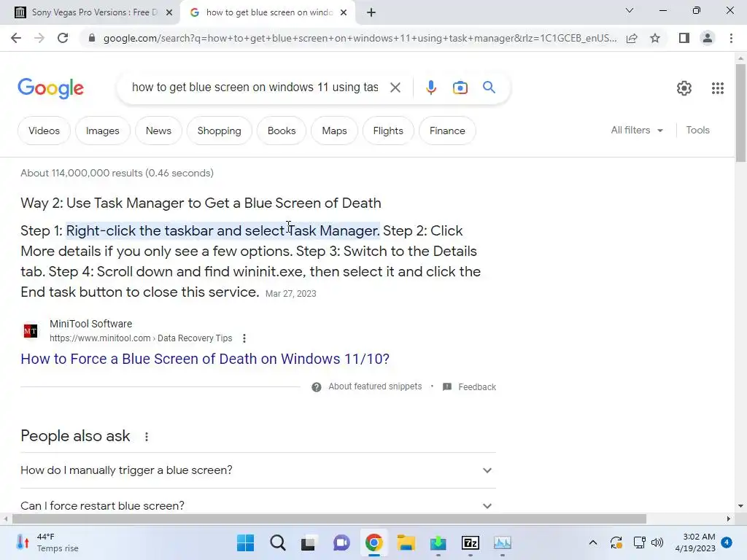Reload the current page
Image resolution: width=747 pixels, height=560 pixels.
tap(63, 38)
